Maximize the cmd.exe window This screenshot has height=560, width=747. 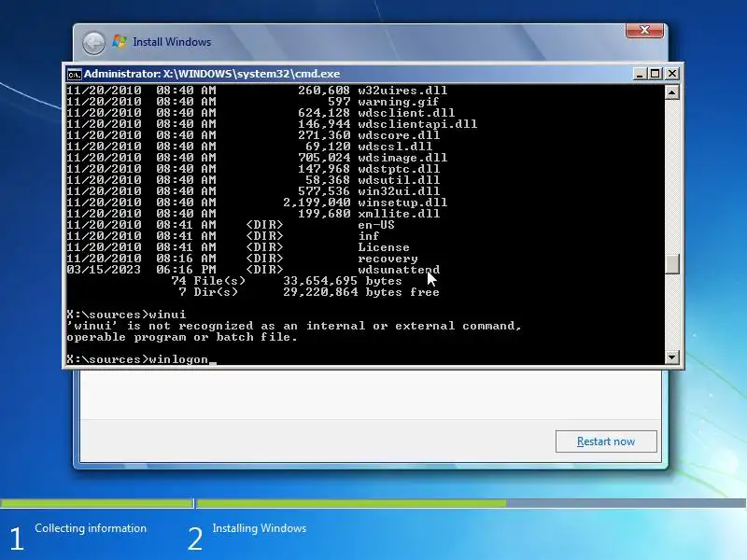coord(655,74)
